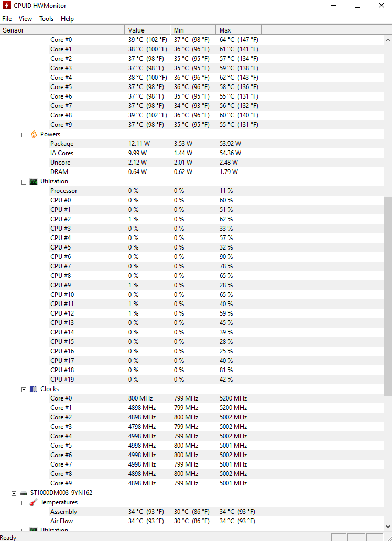Open the Help menu
Screen dimensions: 392x541
(x=67, y=19)
